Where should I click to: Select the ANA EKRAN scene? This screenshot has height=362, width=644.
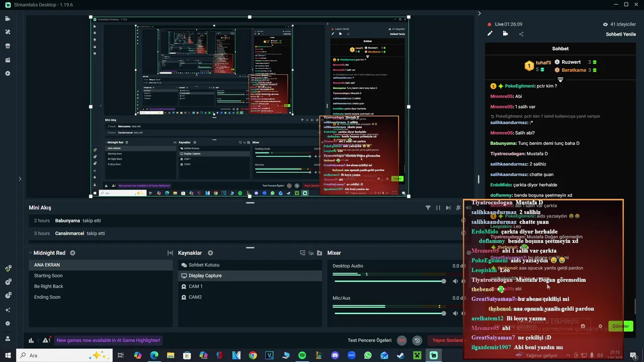click(x=101, y=265)
